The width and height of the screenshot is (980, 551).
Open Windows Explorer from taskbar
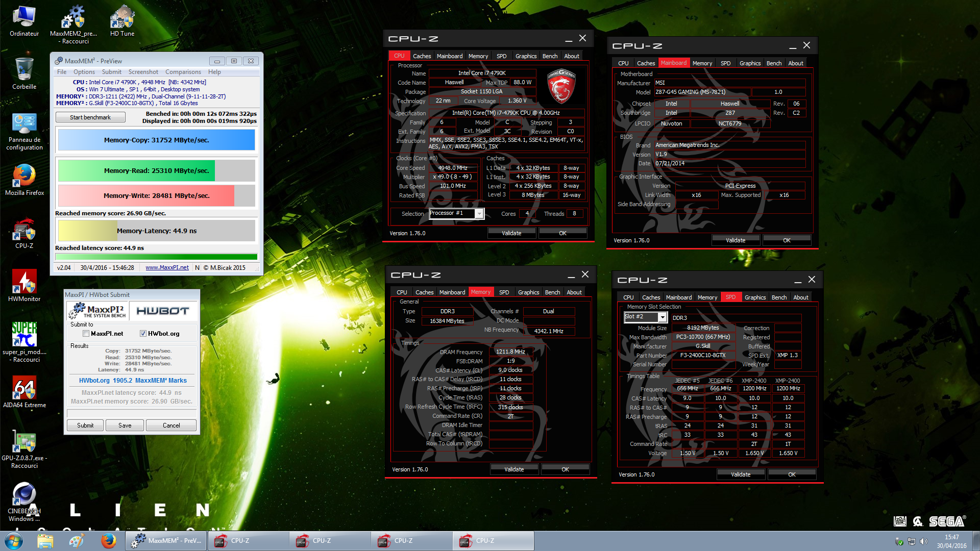coord(45,541)
